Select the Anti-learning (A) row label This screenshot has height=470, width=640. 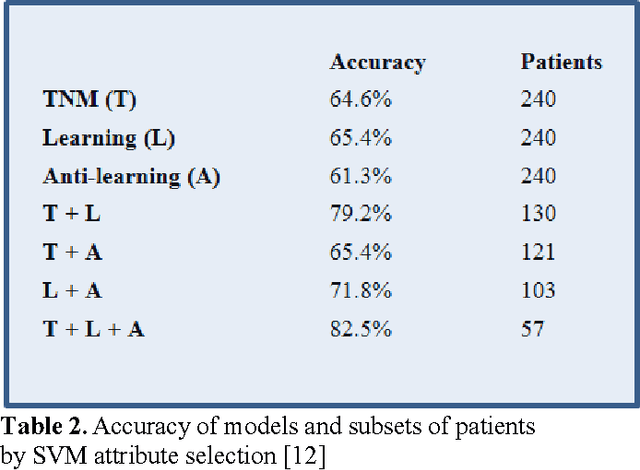tap(131, 176)
